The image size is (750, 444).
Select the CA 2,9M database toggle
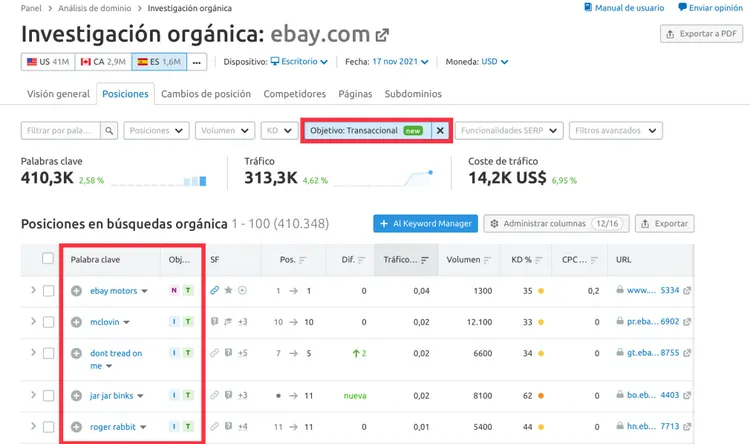pyautogui.click(x=103, y=62)
